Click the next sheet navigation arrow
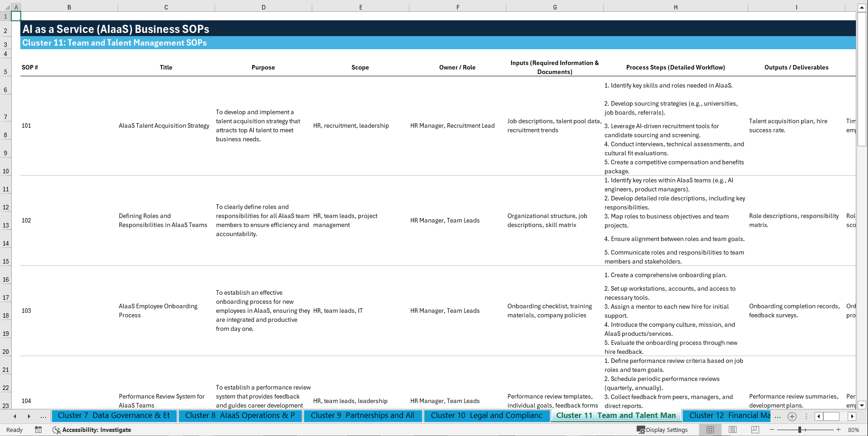The width and height of the screenshot is (868, 436). [29, 416]
